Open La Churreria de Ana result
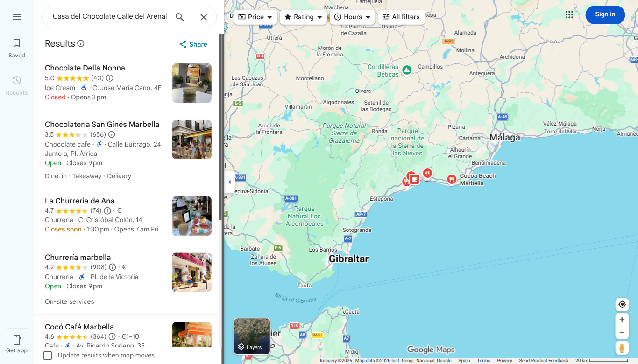638x364 pixels. click(126, 217)
